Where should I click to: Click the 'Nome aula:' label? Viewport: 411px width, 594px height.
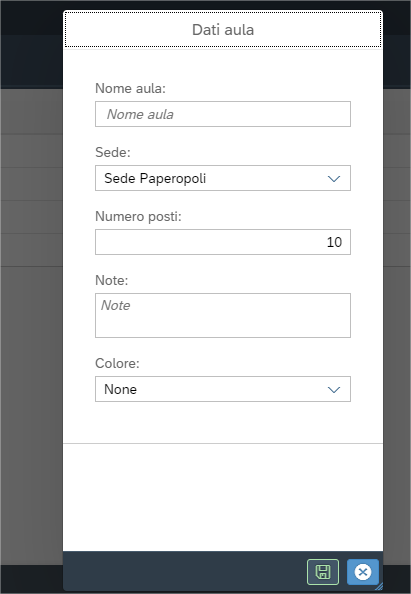pyautogui.click(x=130, y=88)
